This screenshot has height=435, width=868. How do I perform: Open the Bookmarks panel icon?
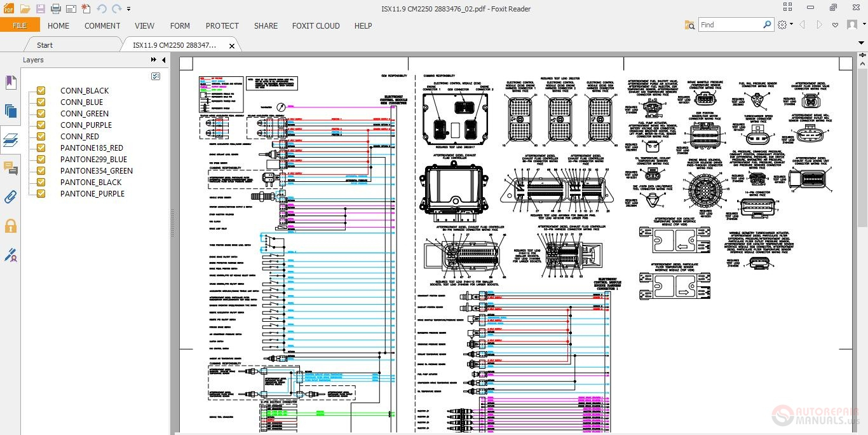[x=10, y=82]
